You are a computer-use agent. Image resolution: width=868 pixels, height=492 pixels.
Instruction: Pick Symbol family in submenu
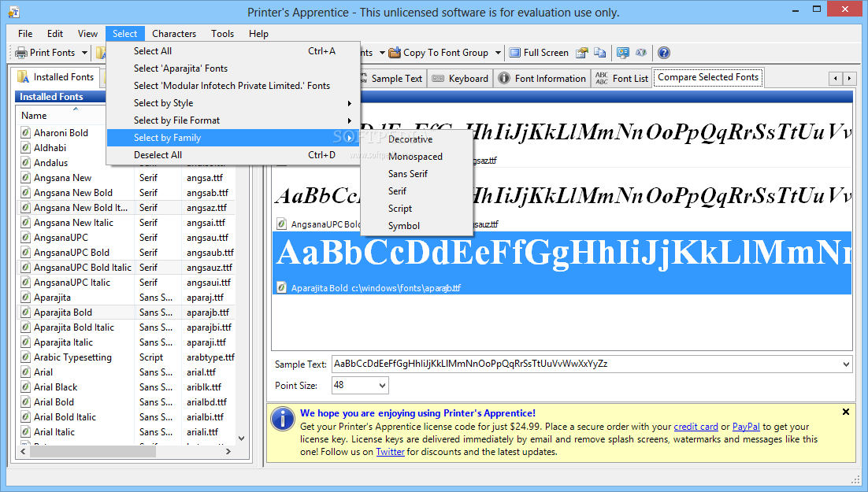(417, 226)
